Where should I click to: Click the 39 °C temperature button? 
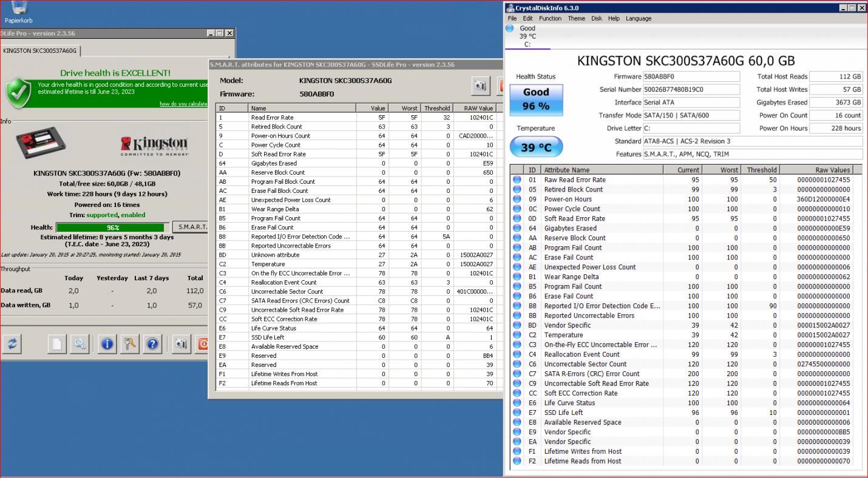click(536, 147)
